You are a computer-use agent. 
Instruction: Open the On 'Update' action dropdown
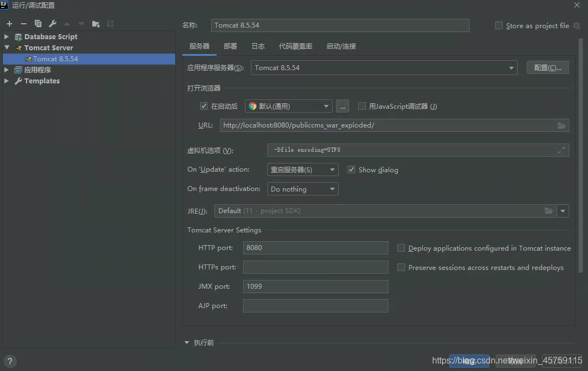coord(303,169)
